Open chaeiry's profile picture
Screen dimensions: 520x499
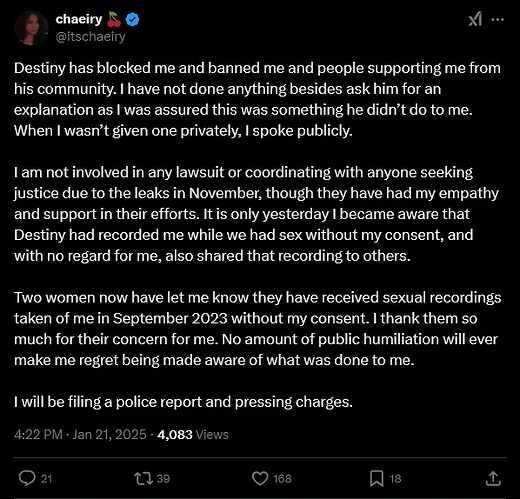[x=31, y=28]
